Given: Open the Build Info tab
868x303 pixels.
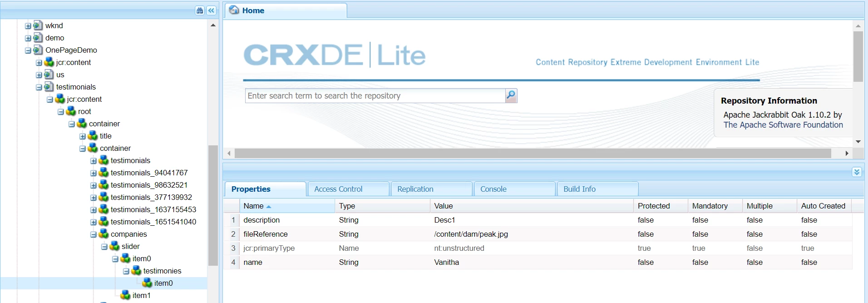Looking at the screenshot, I should click(597, 189).
